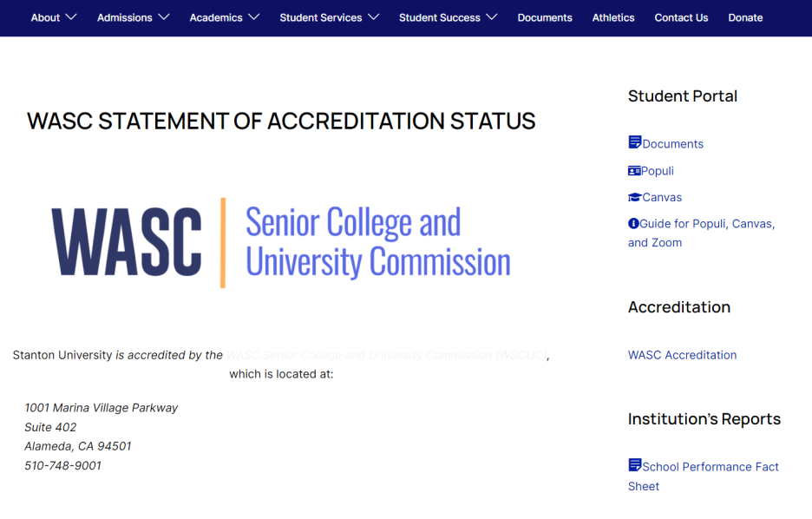Click the Suite 402 text
812x519 pixels.
click(50, 427)
